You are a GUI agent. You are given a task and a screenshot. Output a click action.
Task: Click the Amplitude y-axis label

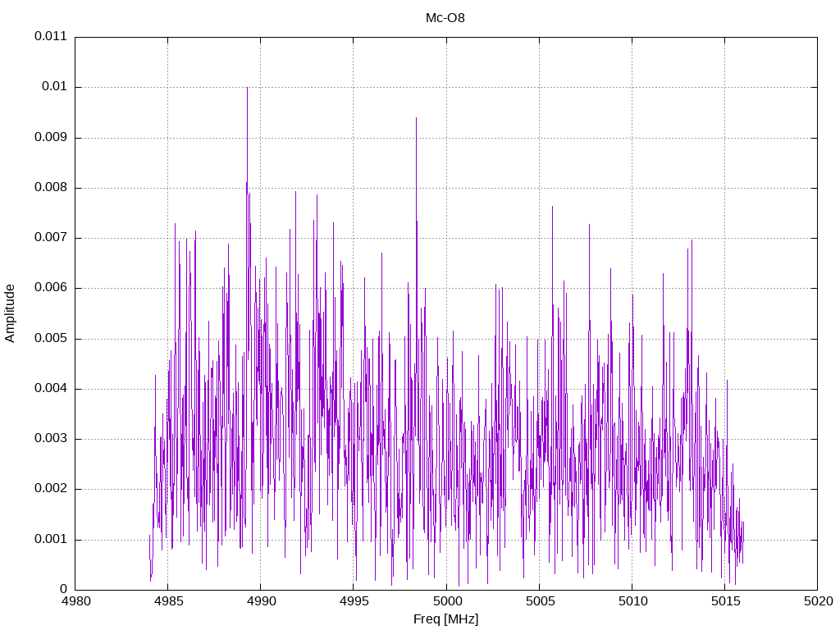10,313
